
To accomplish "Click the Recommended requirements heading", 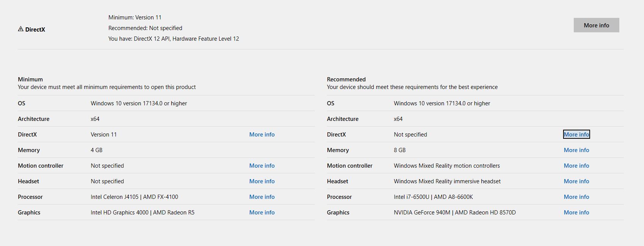I will (x=346, y=79).
